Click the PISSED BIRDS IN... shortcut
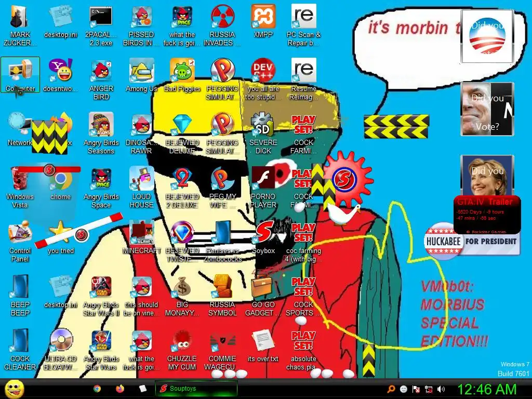Image resolution: width=532 pixels, height=399 pixels. (x=141, y=24)
